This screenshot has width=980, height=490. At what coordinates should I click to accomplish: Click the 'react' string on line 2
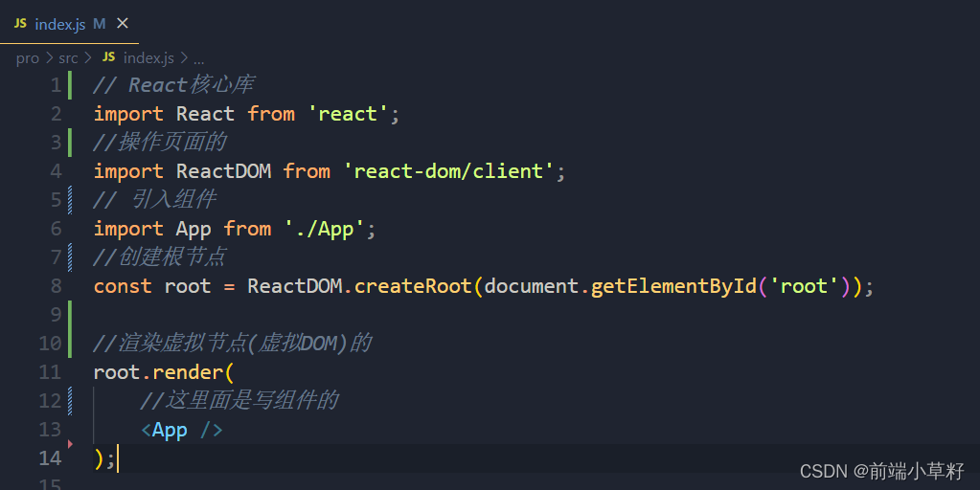(348, 114)
